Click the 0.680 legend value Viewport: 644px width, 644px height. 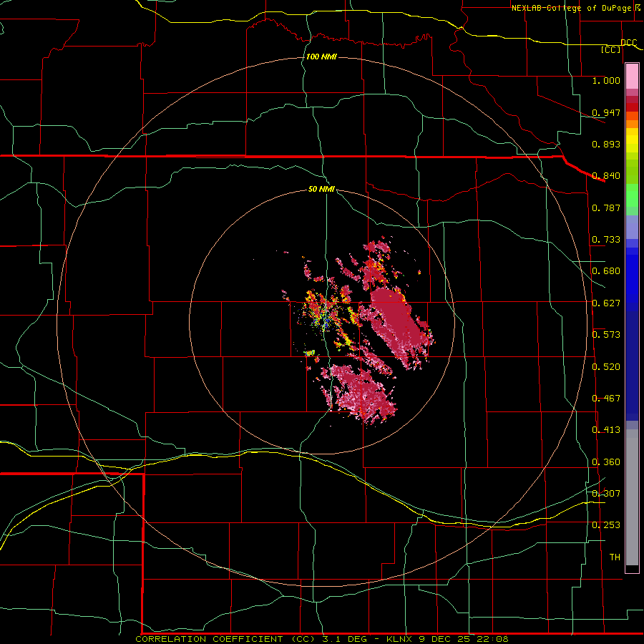(x=606, y=271)
